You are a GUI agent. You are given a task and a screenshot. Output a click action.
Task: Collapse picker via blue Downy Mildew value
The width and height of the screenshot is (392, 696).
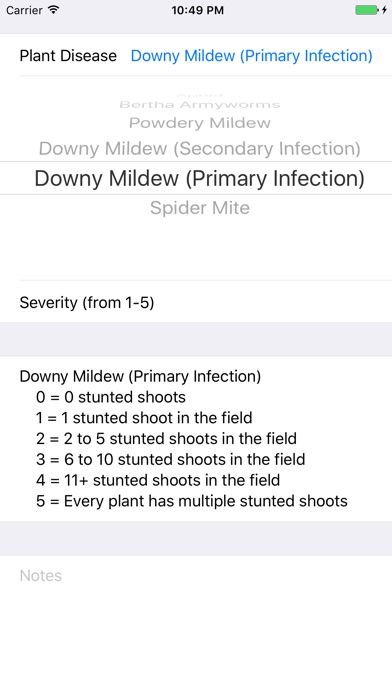pyautogui.click(x=252, y=56)
